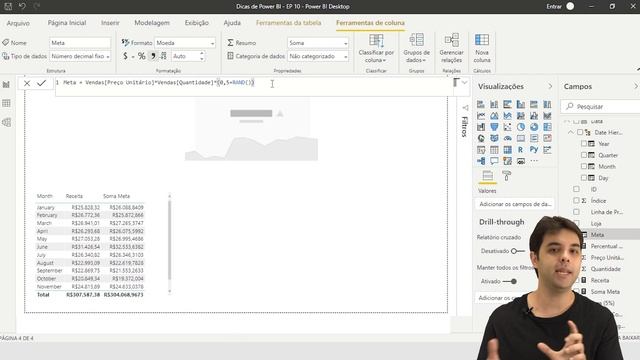Screen dimensions: 640x360
Task: Select the gauge visual
Action: point(507,138)
